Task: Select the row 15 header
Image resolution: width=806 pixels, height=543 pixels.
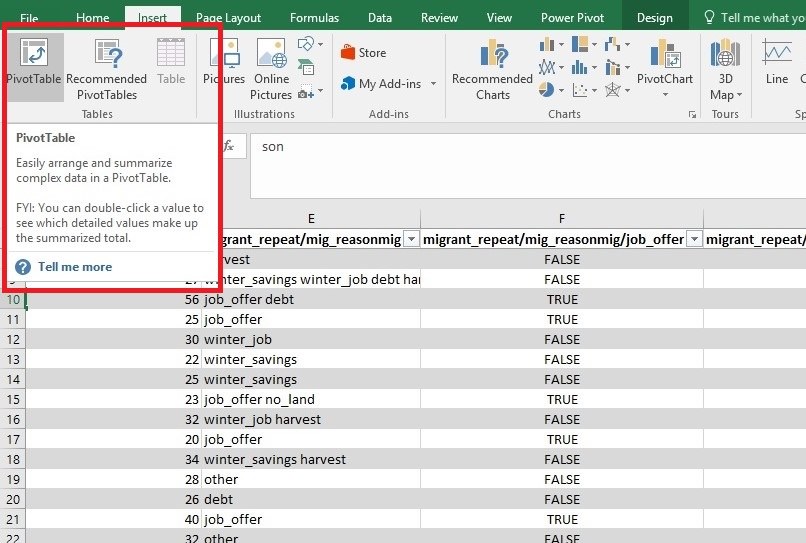Action: pos(13,399)
